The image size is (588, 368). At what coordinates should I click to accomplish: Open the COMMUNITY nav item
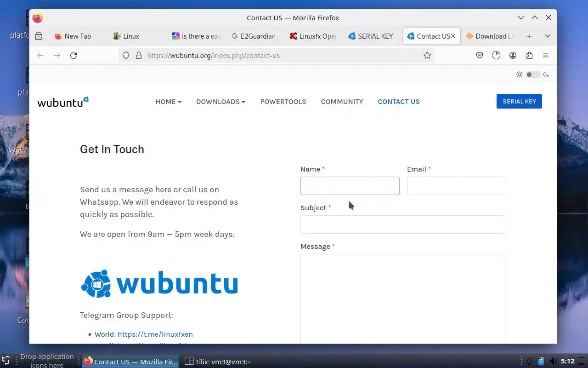(x=342, y=102)
